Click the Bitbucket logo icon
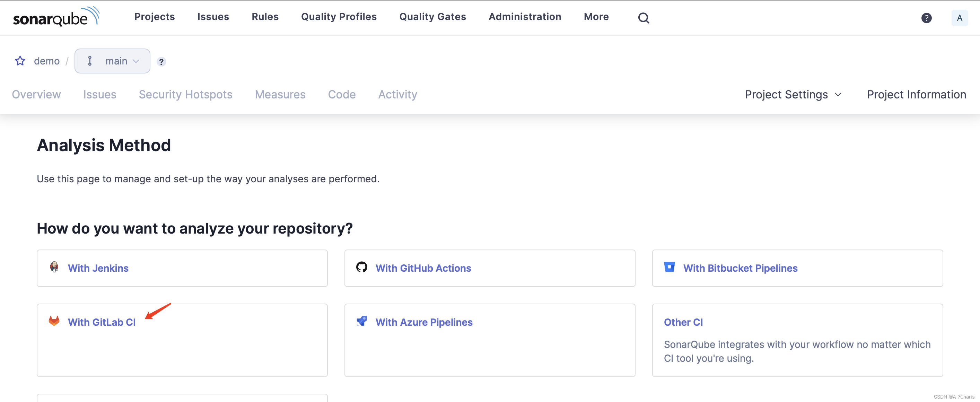 tap(669, 267)
